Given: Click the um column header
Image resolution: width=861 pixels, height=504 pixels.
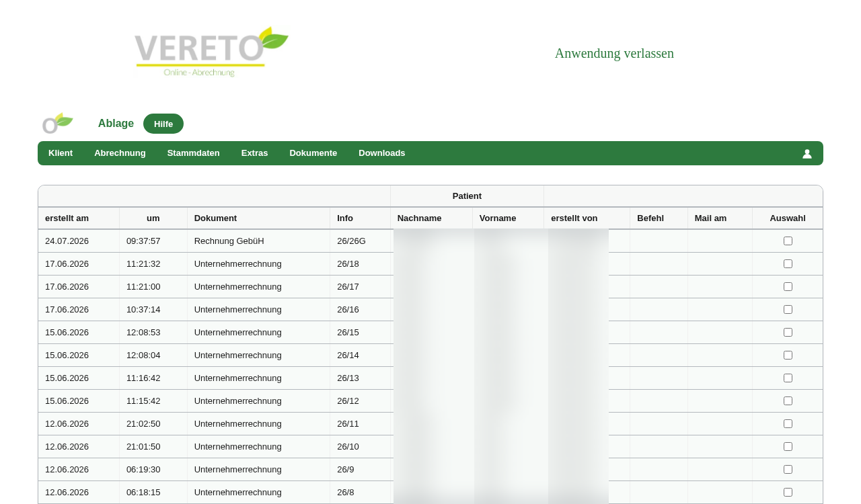Looking at the screenshot, I should click(153, 218).
